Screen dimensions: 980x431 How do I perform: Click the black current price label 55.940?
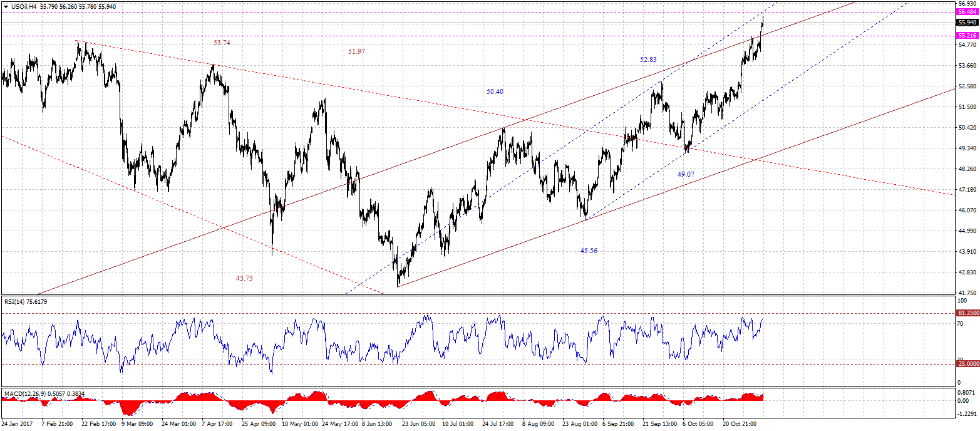tap(967, 23)
